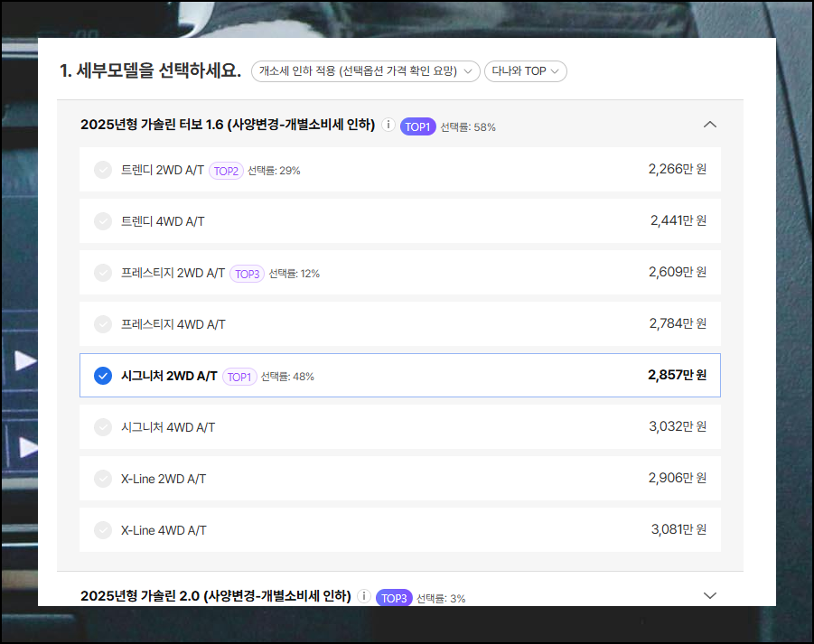Viewport: 814px width, 644px height.
Task: Click the upper play arrow in background video
Action: (x=25, y=360)
